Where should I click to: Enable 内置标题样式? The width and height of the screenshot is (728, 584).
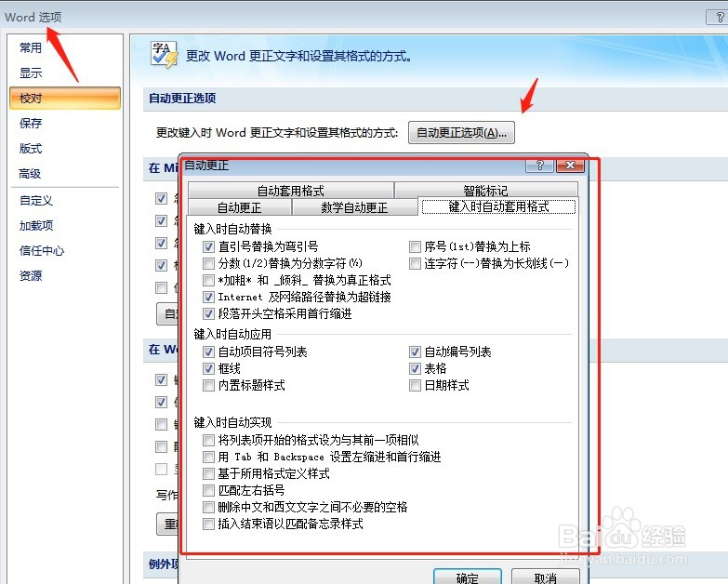[208, 385]
